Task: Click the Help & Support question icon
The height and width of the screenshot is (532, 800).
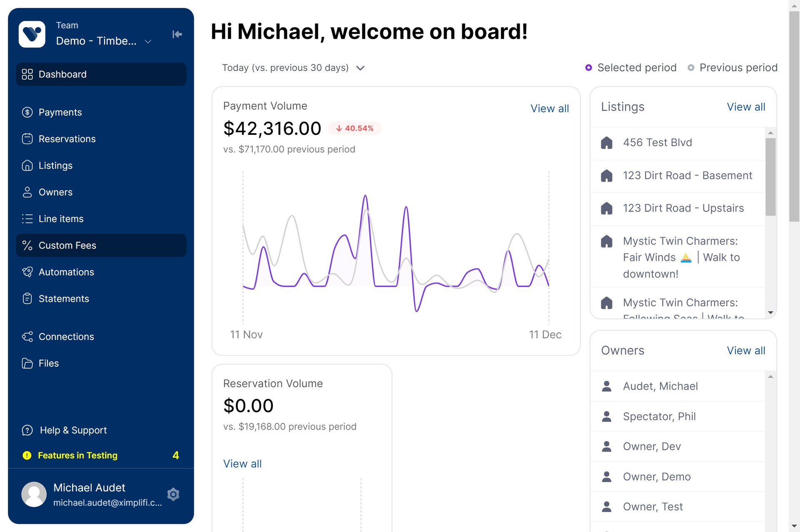Action: (27, 430)
